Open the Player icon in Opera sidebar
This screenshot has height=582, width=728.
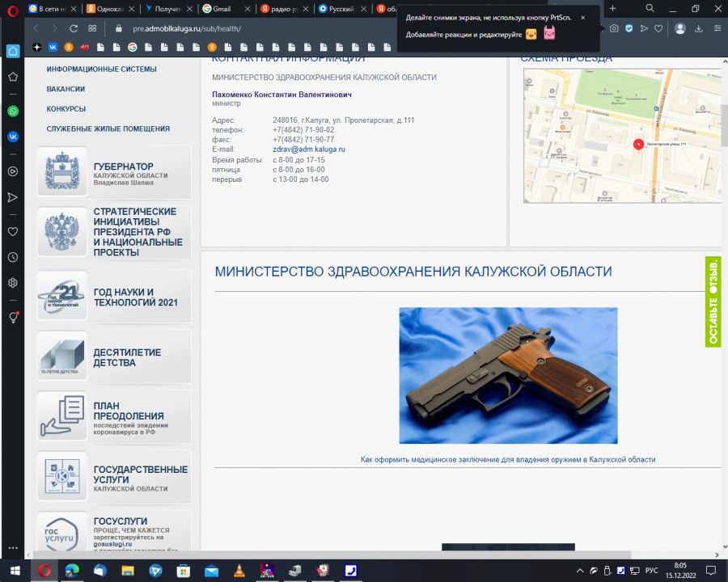point(13,171)
